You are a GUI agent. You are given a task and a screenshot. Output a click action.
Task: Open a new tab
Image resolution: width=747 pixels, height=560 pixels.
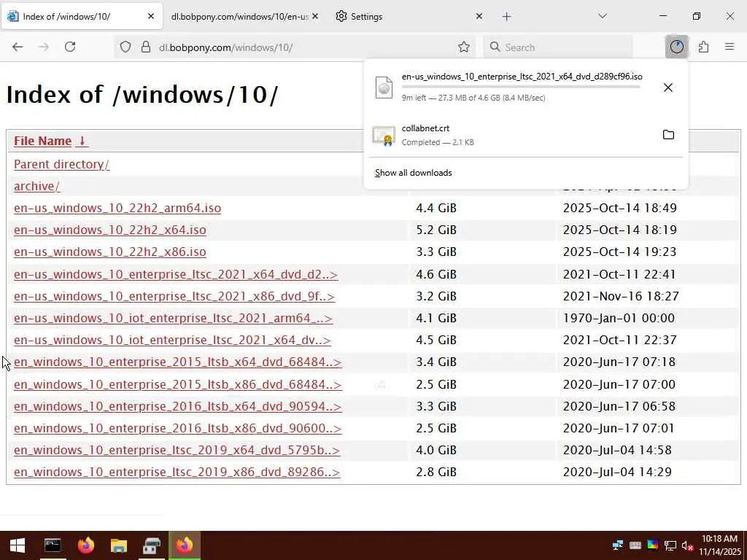click(x=506, y=17)
